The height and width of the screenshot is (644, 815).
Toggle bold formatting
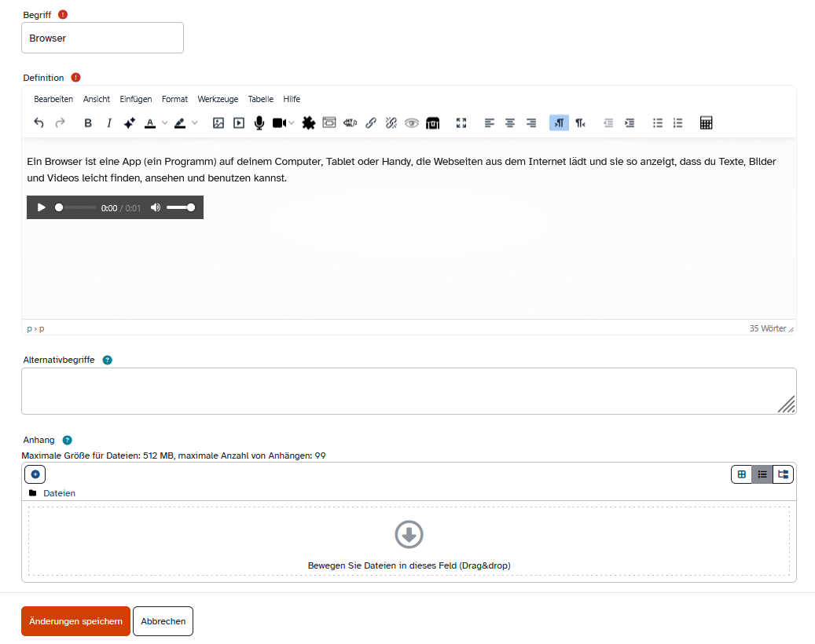point(88,123)
